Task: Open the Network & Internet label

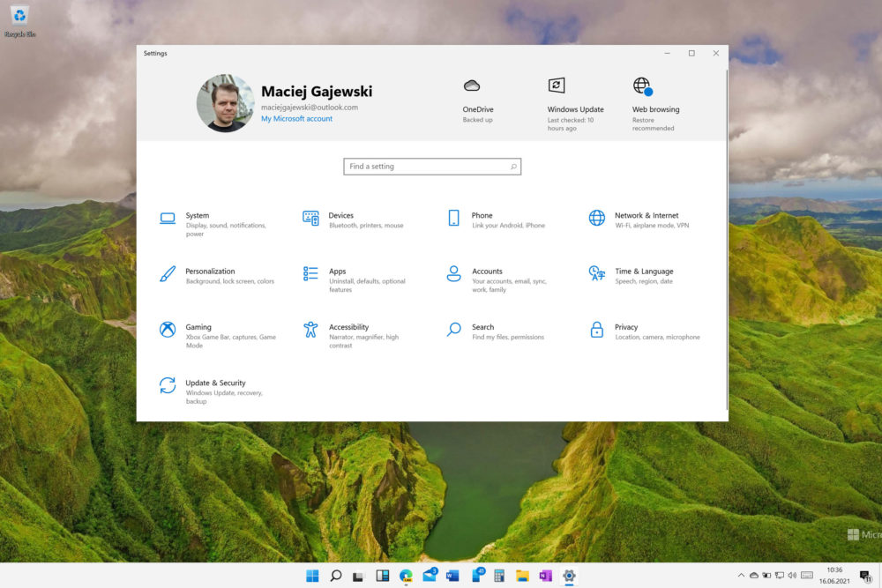Action: (647, 215)
